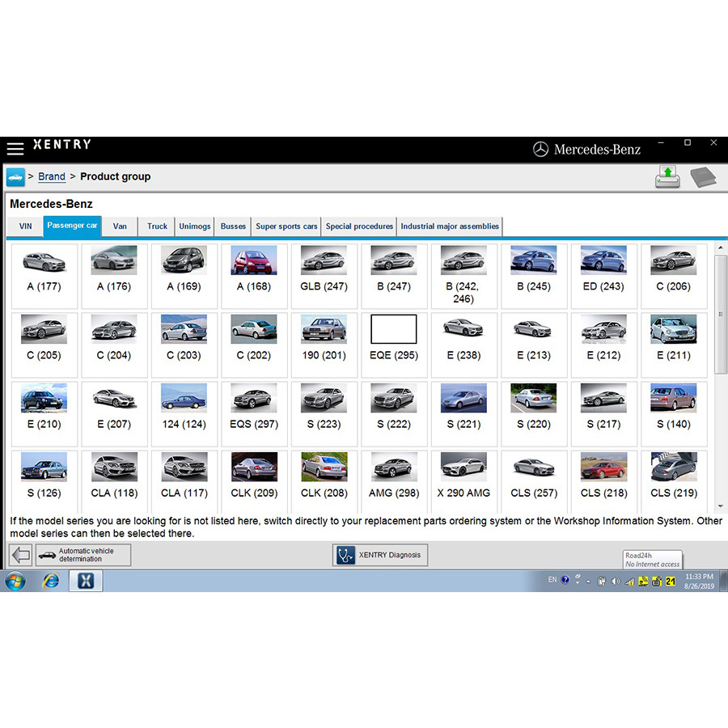Image resolution: width=728 pixels, height=728 pixels.
Task: Click the printer upload icon
Action: coord(667,176)
